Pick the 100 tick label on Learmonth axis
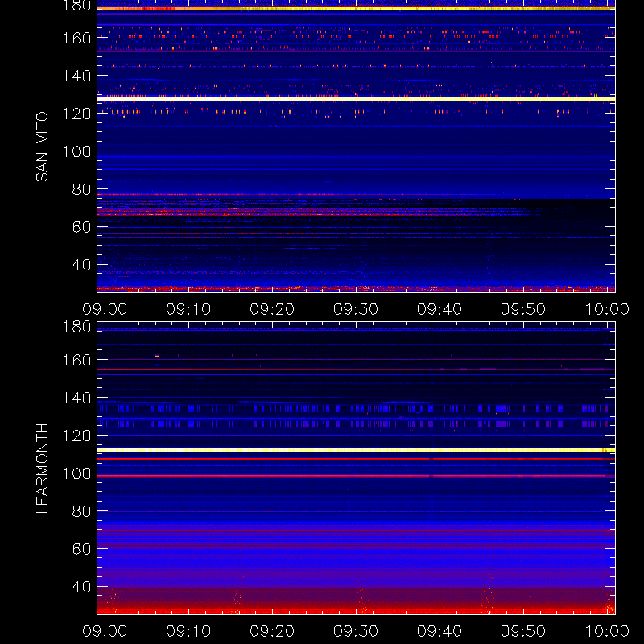 coord(76,473)
